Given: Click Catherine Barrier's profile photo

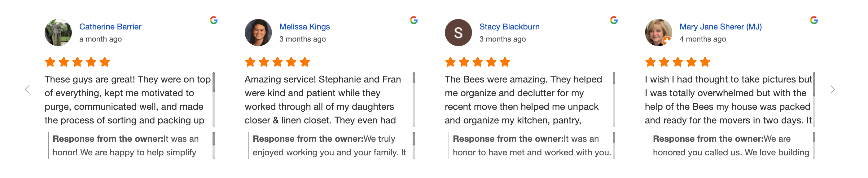Looking at the screenshot, I should 58,33.
